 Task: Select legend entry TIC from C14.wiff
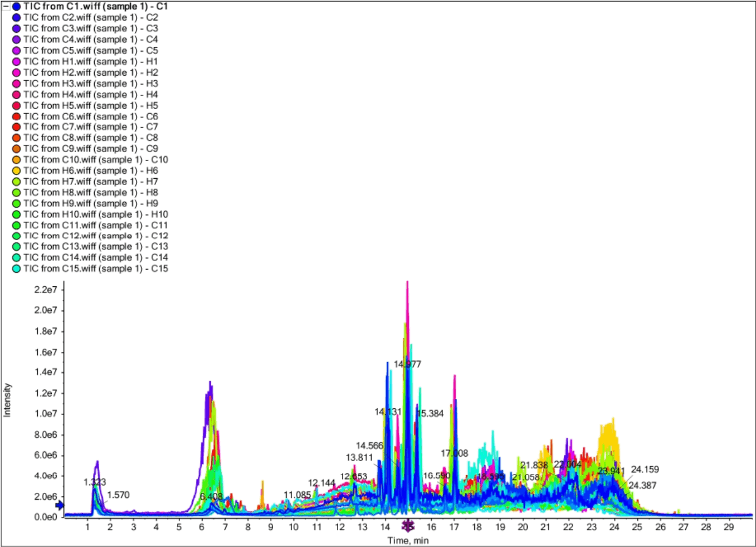pos(96,258)
